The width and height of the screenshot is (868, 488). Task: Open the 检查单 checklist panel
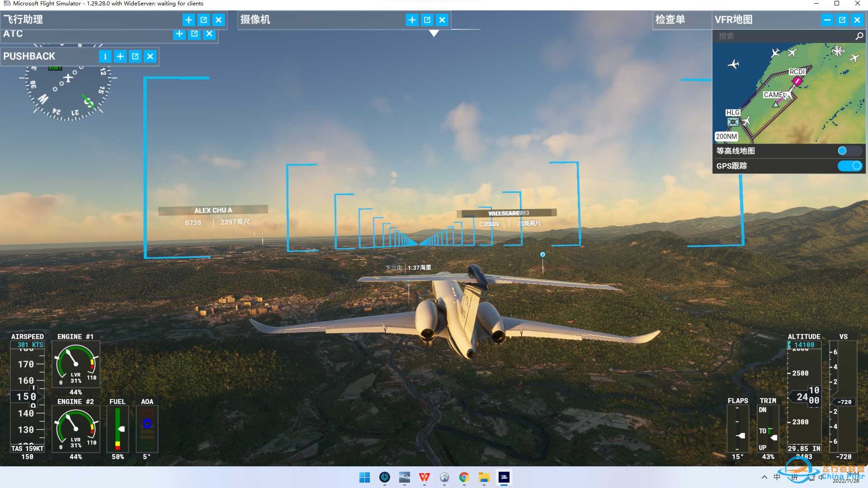[670, 20]
